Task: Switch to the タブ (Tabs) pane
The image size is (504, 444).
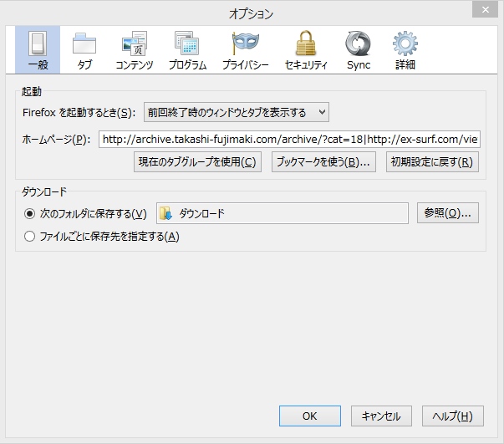Action: 84,50
